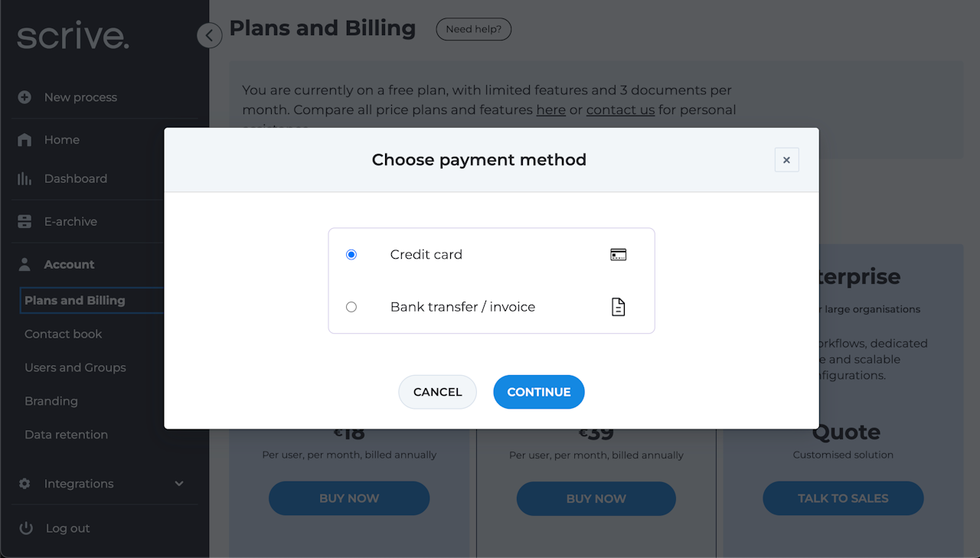Select the Credit card radio button

[351, 255]
